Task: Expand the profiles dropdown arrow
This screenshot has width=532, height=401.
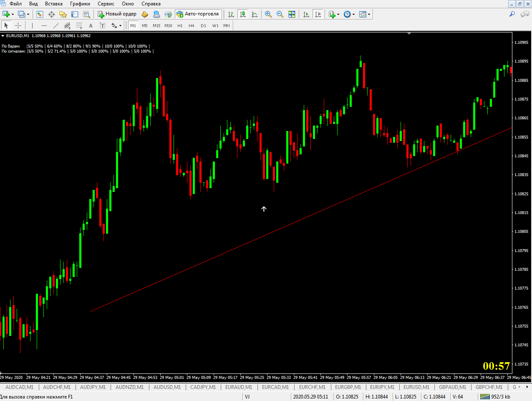Action: 28,14
